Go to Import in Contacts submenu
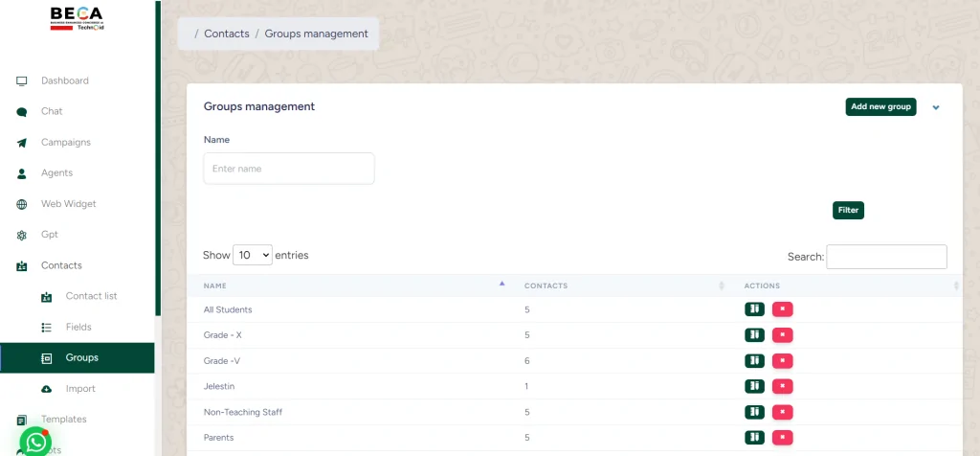 (80, 389)
